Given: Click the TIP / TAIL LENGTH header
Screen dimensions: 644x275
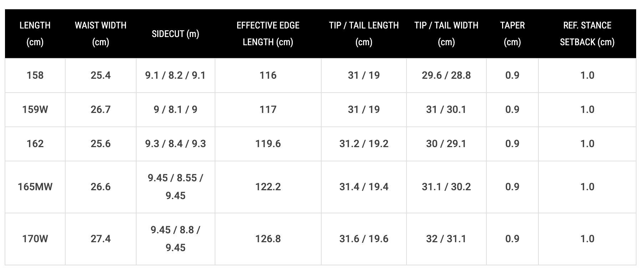Looking at the screenshot, I should click(x=364, y=33).
